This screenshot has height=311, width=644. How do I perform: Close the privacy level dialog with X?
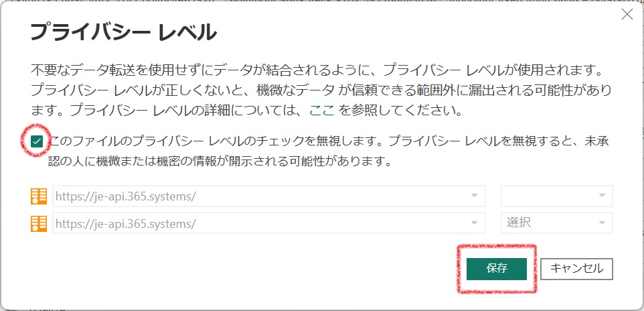coord(627,15)
